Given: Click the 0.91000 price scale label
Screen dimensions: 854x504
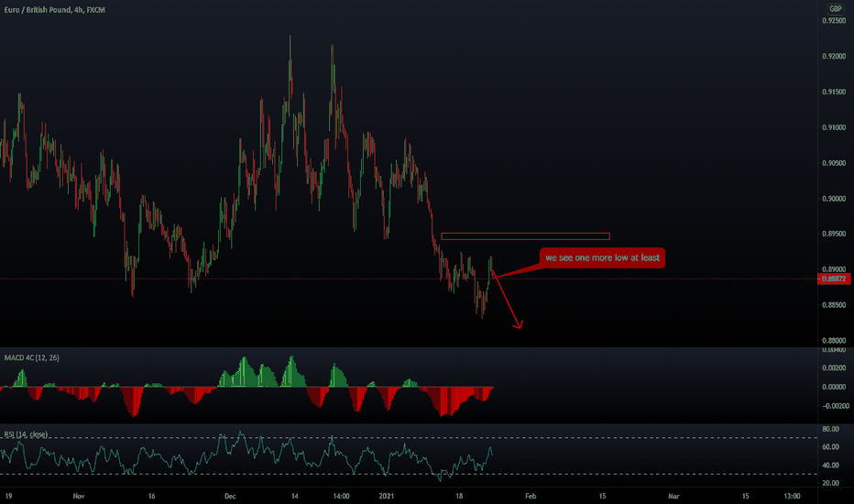Looking at the screenshot, I should point(834,127).
